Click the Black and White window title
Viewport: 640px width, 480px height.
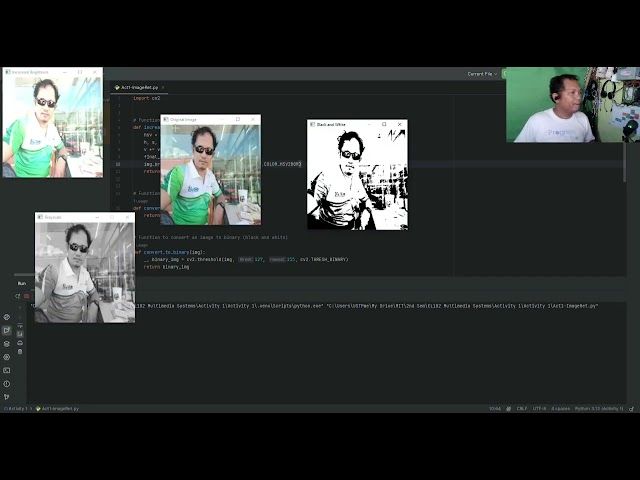coord(331,124)
